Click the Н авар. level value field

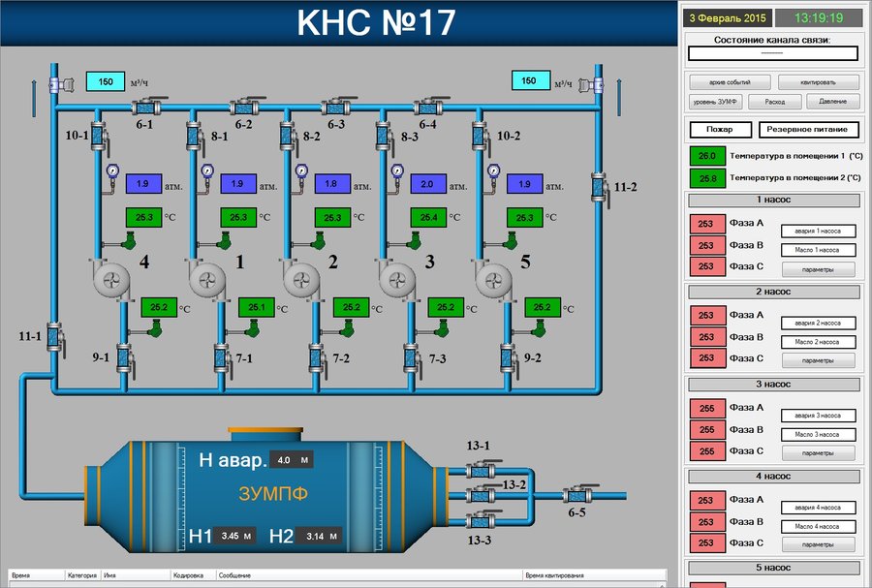tap(291, 460)
